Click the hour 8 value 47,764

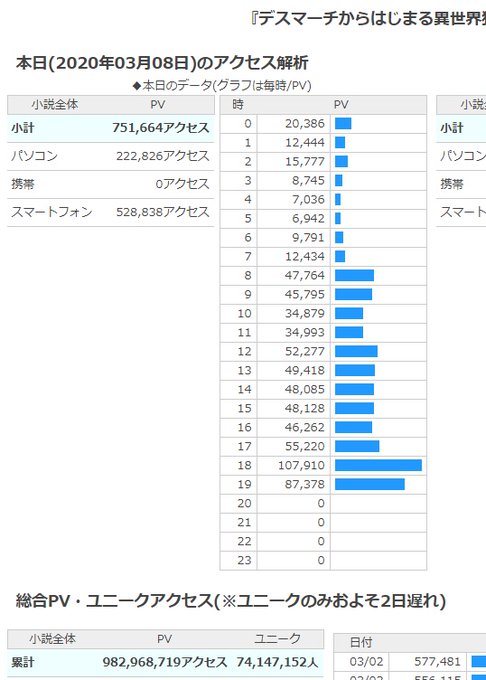point(305,275)
